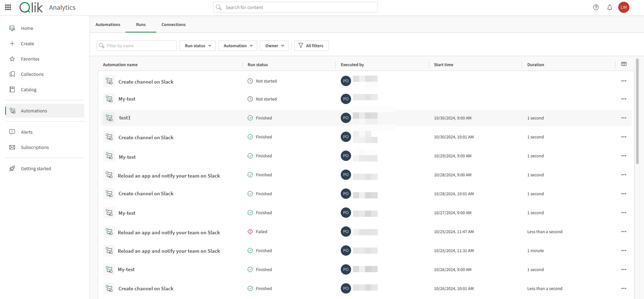Switch to the Automations tab
The image size is (644, 299).
pyautogui.click(x=108, y=25)
